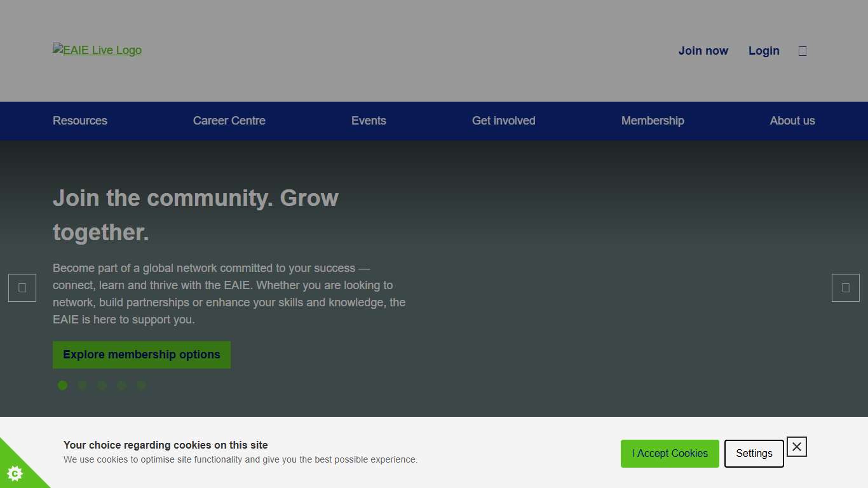
Task: Open the About us menu item
Action: pos(792,121)
